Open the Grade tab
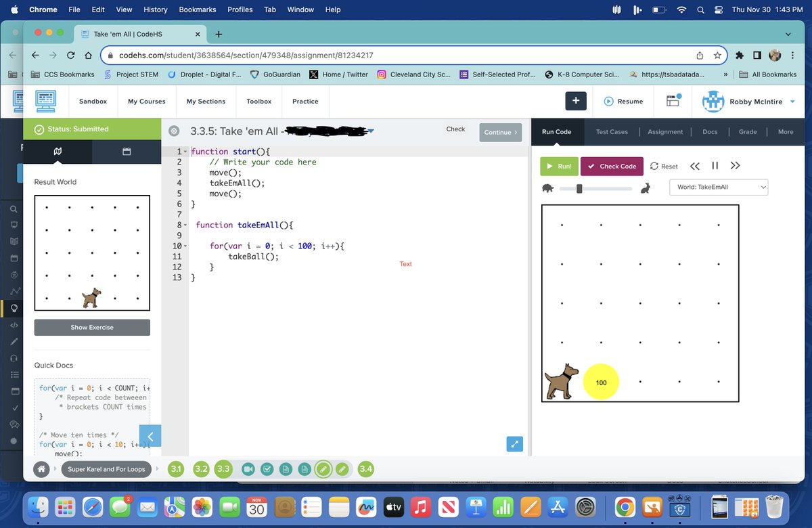 point(748,132)
